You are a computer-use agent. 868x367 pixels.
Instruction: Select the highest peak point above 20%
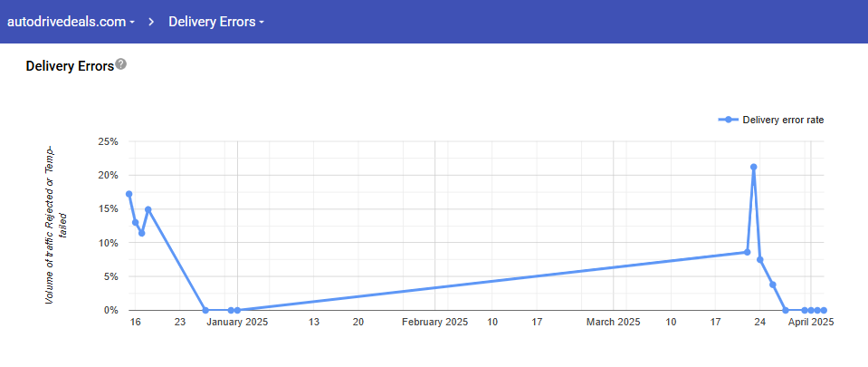[753, 167]
